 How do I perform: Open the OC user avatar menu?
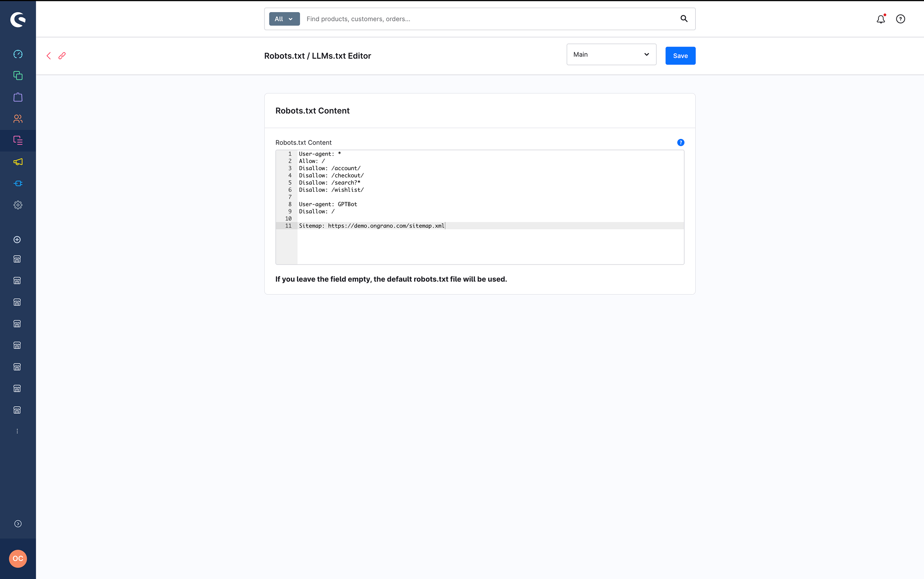[x=18, y=559]
